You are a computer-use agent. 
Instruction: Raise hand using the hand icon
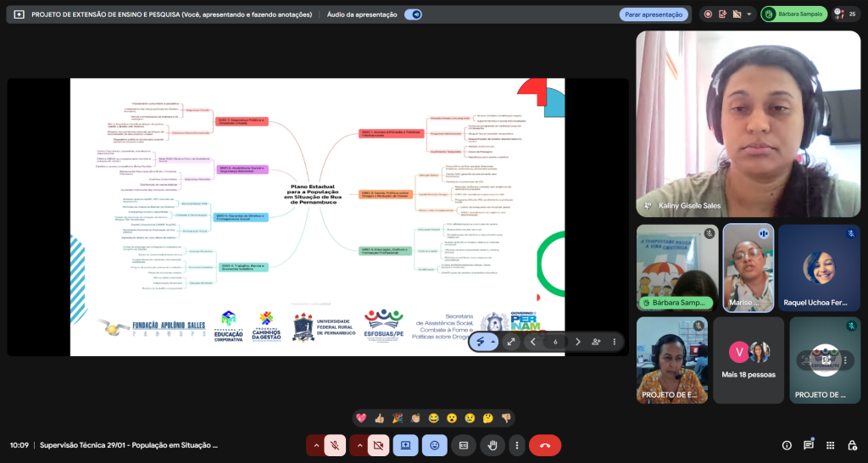pos(492,445)
